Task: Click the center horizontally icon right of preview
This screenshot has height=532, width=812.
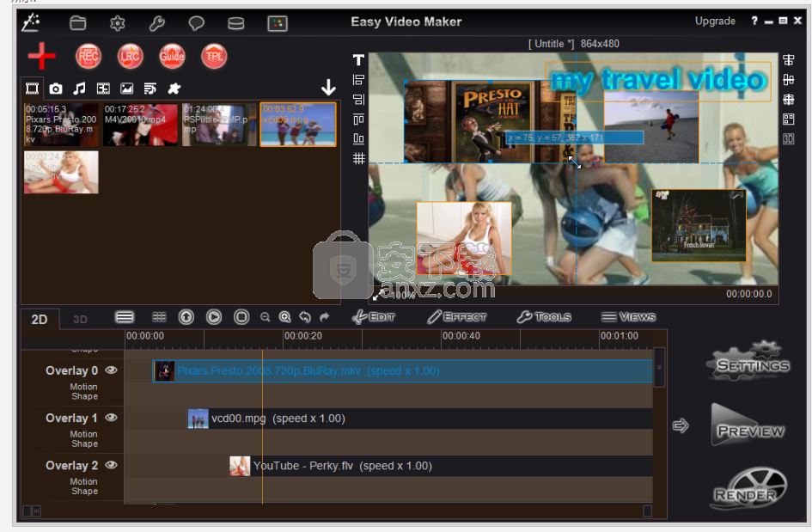Action: [789, 60]
